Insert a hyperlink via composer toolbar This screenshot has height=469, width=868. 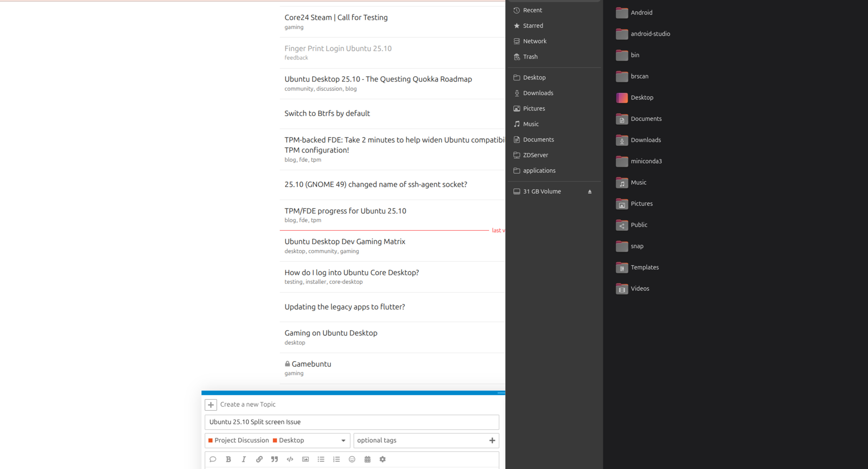click(x=259, y=459)
